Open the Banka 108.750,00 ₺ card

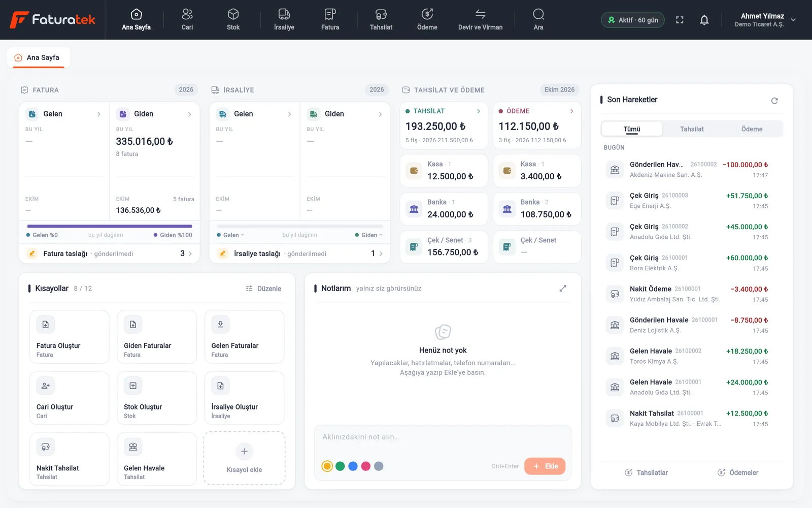[537, 209]
